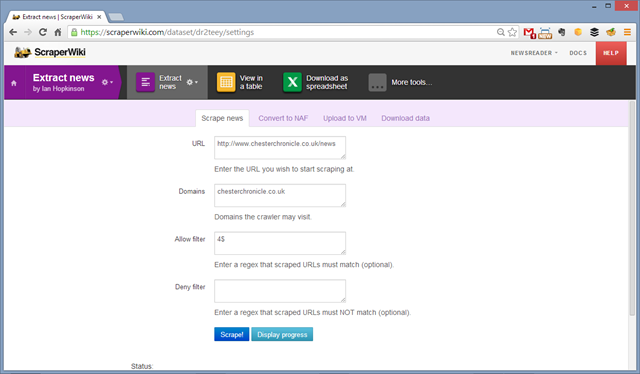Reload the page with the refresh icon
This screenshot has height=374, width=640.
coord(43,32)
